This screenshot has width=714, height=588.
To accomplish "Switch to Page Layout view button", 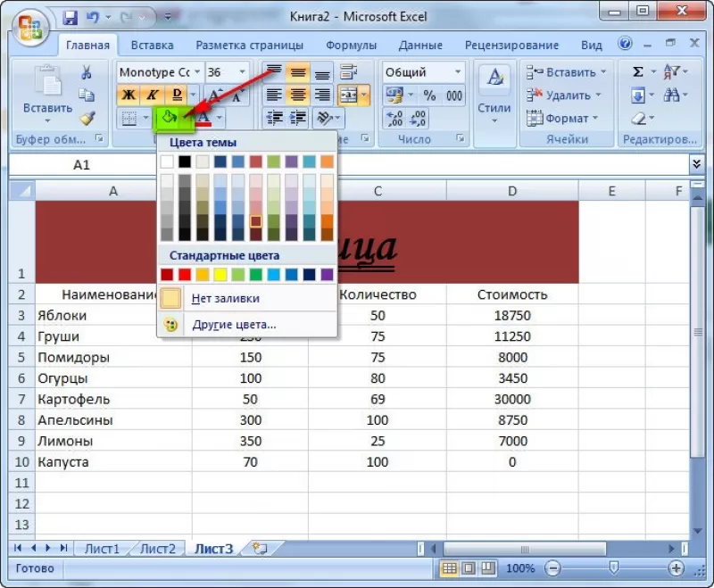I will point(469,568).
